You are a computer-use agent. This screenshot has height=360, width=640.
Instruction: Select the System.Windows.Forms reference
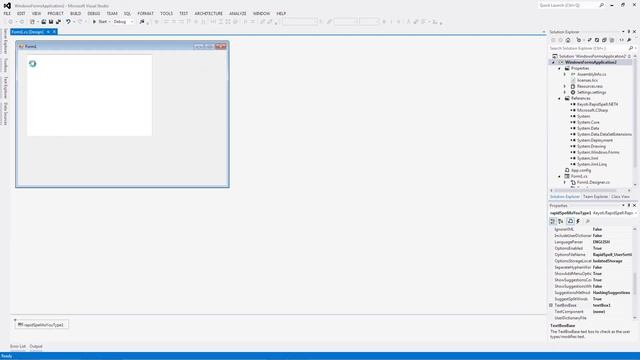598,152
